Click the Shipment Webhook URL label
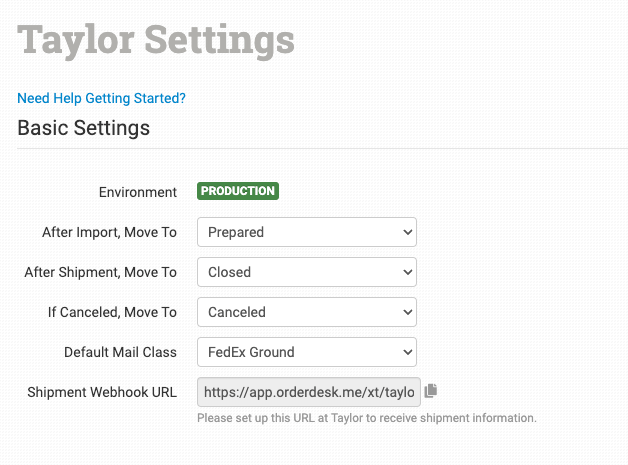This screenshot has height=465, width=628. coord(102,392)
